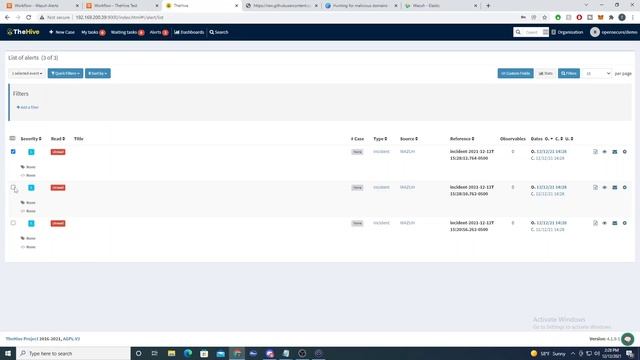Reload the page with the browser refresh icon
The image size is (640, 360).
pyautogui.click(x=29, y=18)
